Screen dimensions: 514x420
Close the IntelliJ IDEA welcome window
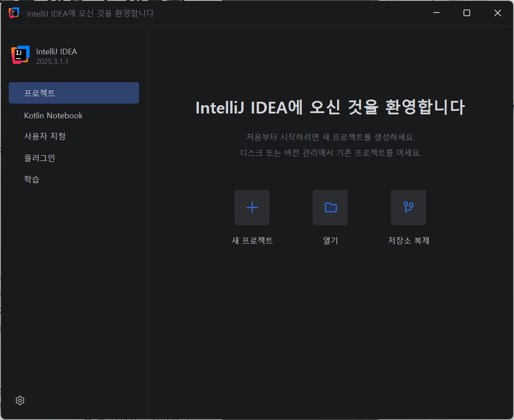pyautogui.click(x=497, y=13)
